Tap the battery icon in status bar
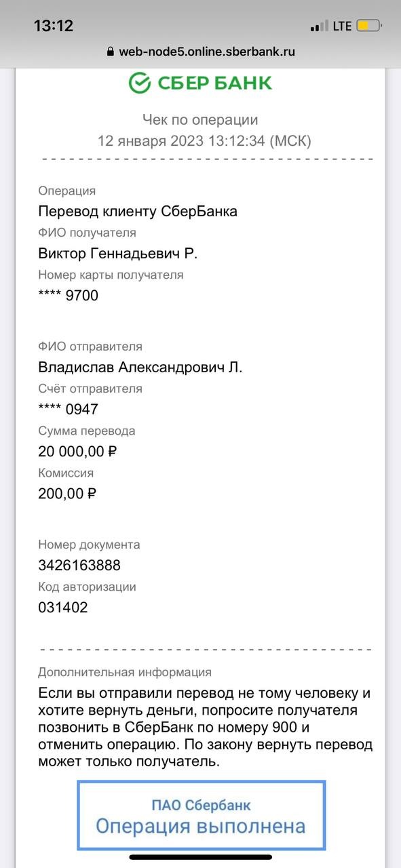The image size is (401, 868). click(x=369, y=26)
